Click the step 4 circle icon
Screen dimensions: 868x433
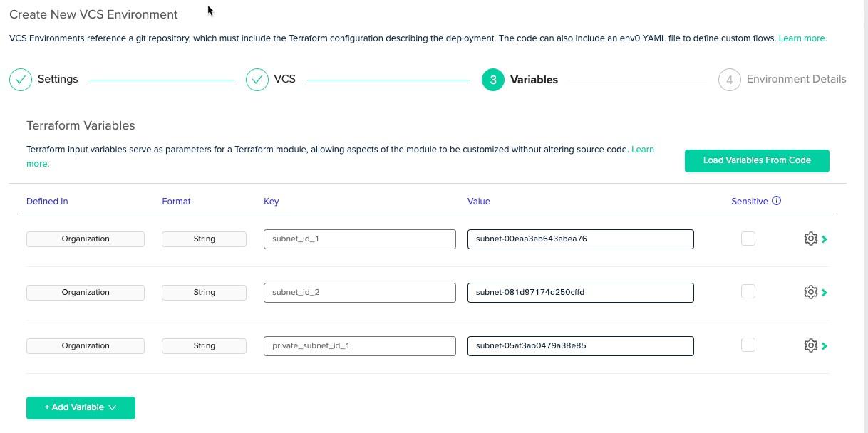click(729, 80)
